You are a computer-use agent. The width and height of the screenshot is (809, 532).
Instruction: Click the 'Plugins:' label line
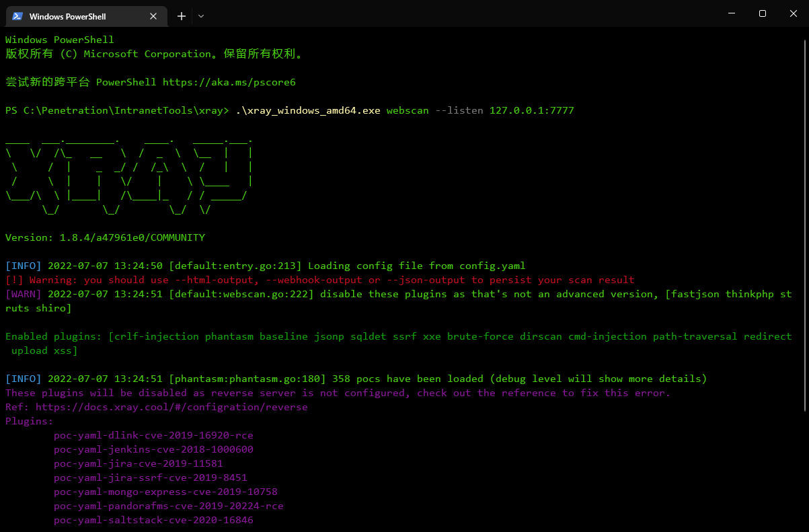(x=29, y=421)
